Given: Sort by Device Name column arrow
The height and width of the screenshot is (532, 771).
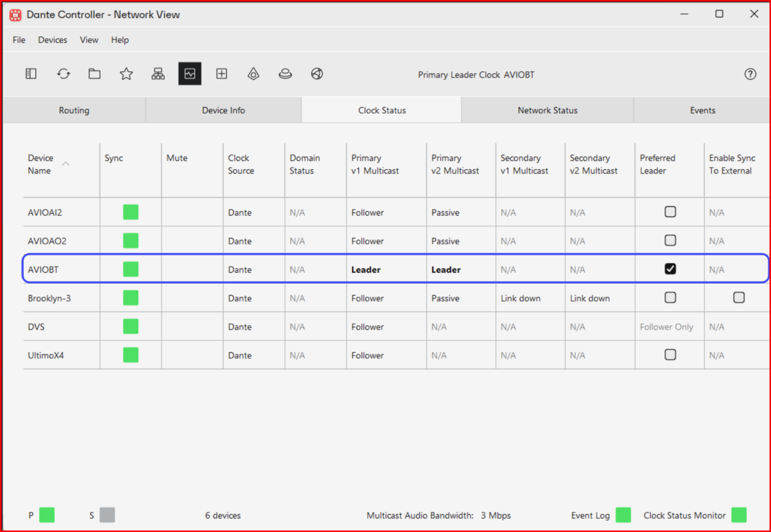Looking at the screenshot, I should (66, 164).
